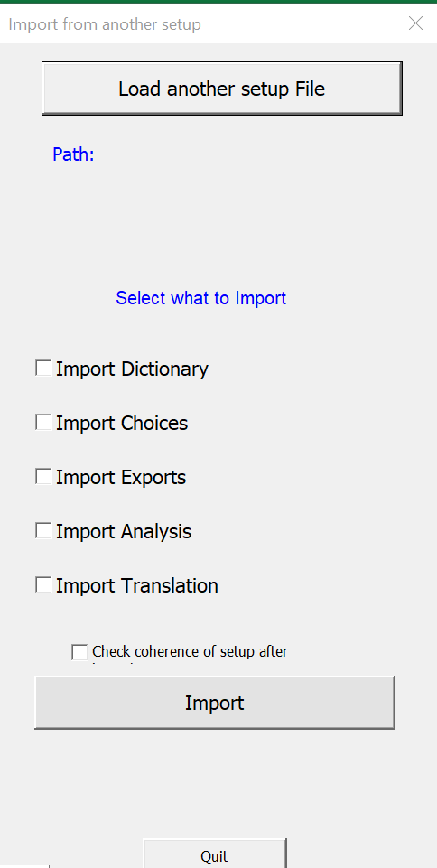Tick the Import Choices checkbox

[x=43, y=423]
